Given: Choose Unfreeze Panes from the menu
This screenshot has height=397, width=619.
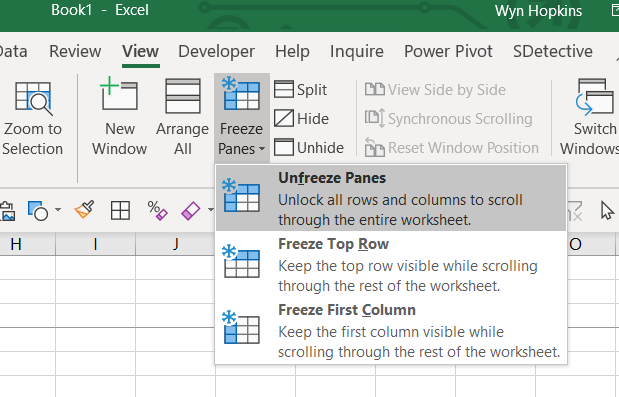Looking at the screenshot, I should (x=391, y=198).
